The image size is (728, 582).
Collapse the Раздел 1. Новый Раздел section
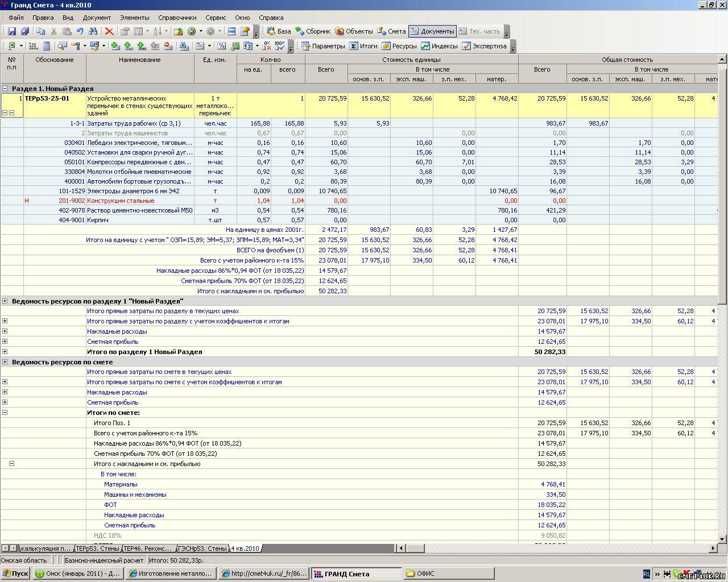[5, 89]
